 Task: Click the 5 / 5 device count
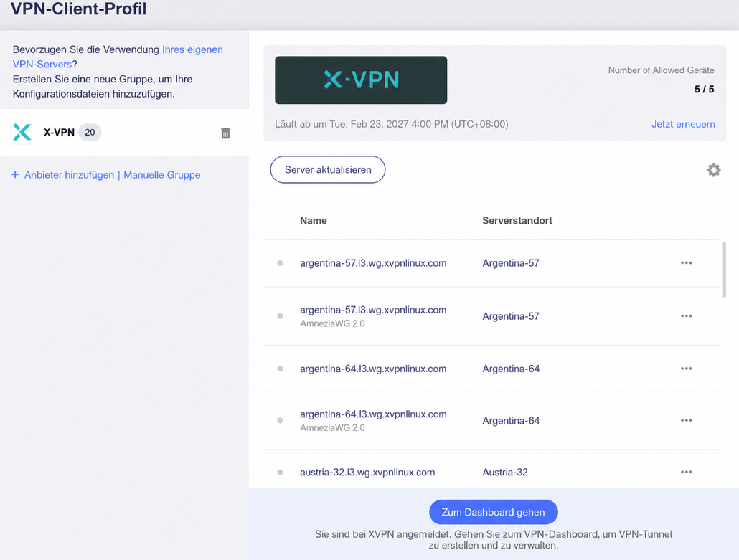pyautogui.click(x=704, y=89)
